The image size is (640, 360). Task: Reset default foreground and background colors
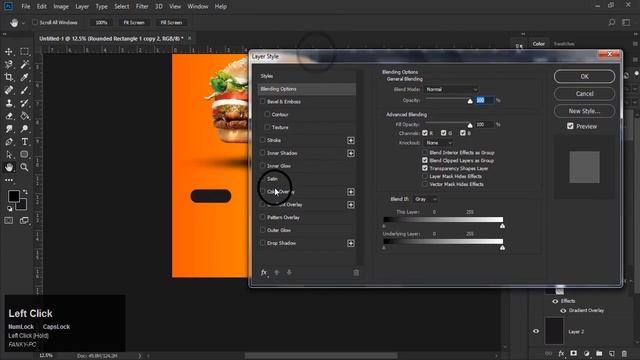tap(10, 209)
